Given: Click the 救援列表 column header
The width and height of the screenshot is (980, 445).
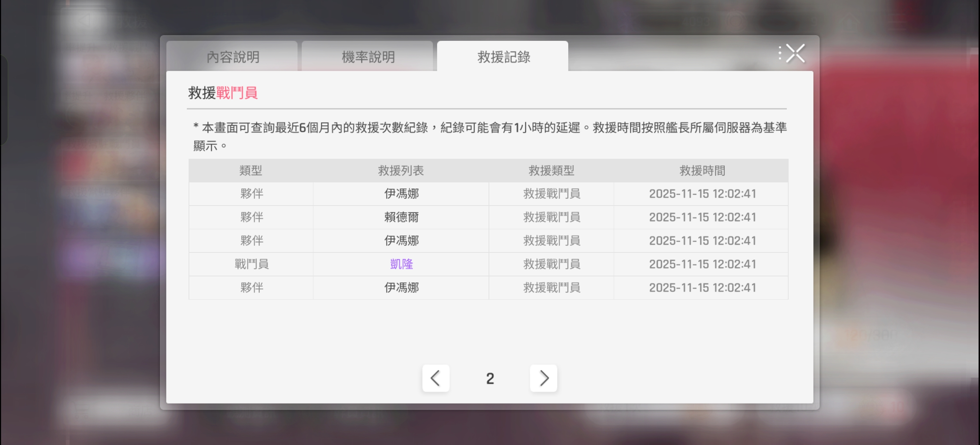Looking at the screenshot, I should point(401,171).
